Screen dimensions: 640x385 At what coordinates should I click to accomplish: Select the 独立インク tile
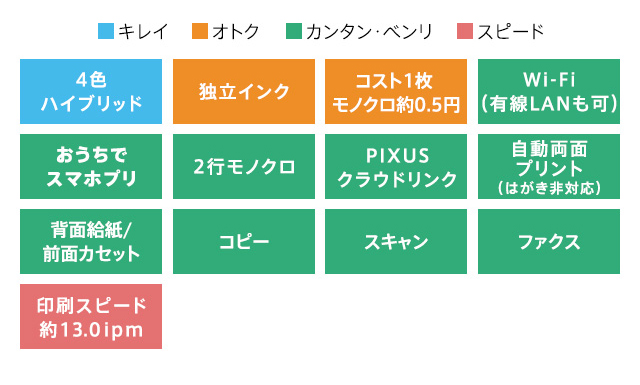click(244, 91)
